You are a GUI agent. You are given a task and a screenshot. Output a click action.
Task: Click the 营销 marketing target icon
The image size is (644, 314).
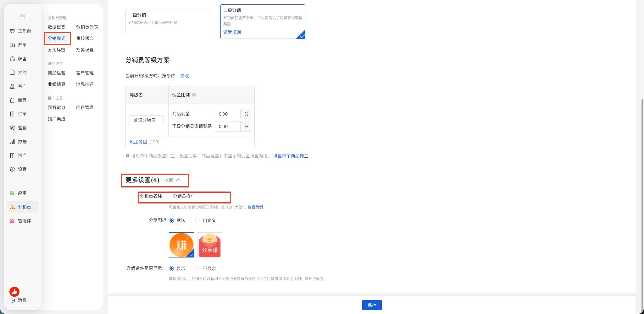[12, 128]
